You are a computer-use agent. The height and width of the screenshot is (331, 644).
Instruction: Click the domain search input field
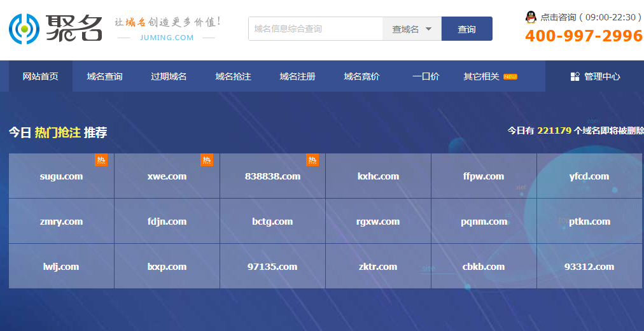(315, 29)
